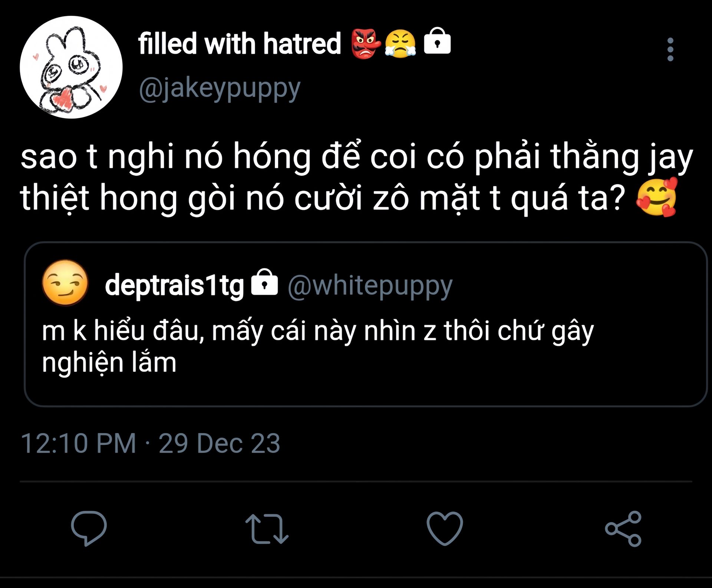This screenshot has width=712, height=588.
Task: Click the 12:10 PM · 29 Dec 23 timestamp
Action: point(150,443)
